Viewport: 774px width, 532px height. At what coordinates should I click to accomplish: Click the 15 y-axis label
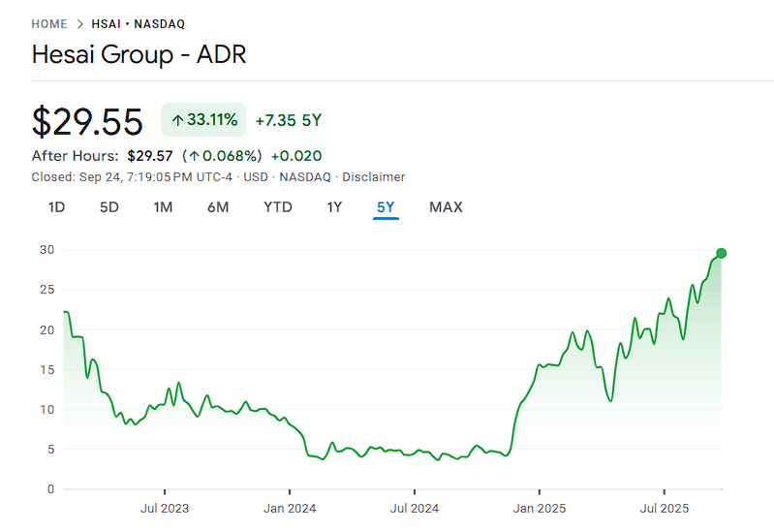coord(46,369)
